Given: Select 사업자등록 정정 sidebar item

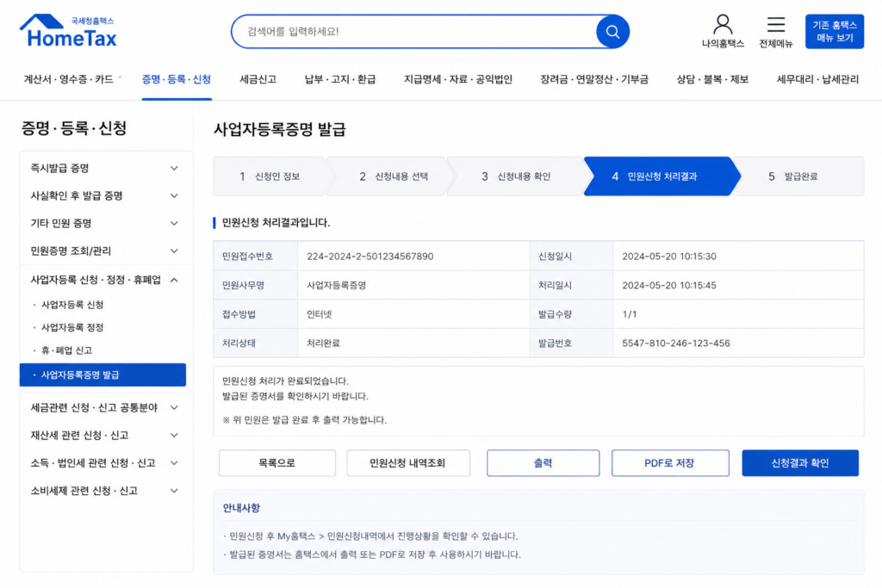Looking at the screenshot, I should (x=72, y=327).
